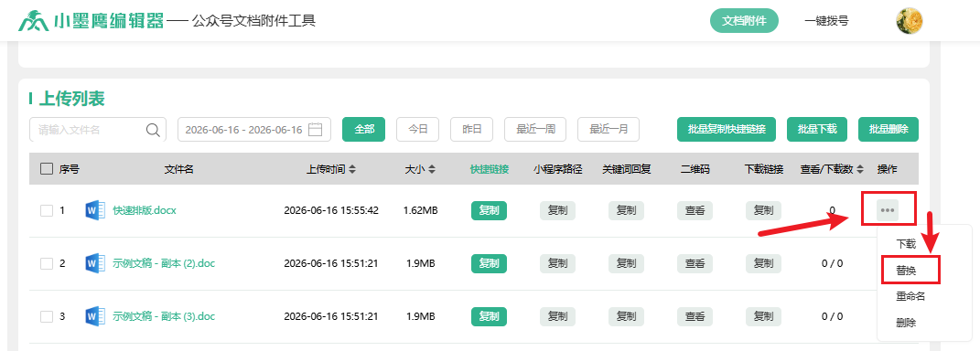Open the three-dot more actions button for 快速排版.docx

(x=888, y=210)
